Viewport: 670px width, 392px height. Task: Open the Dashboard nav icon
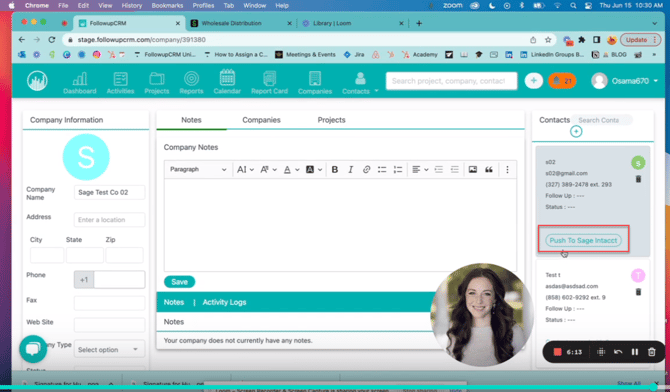click(x=79, y=83)
